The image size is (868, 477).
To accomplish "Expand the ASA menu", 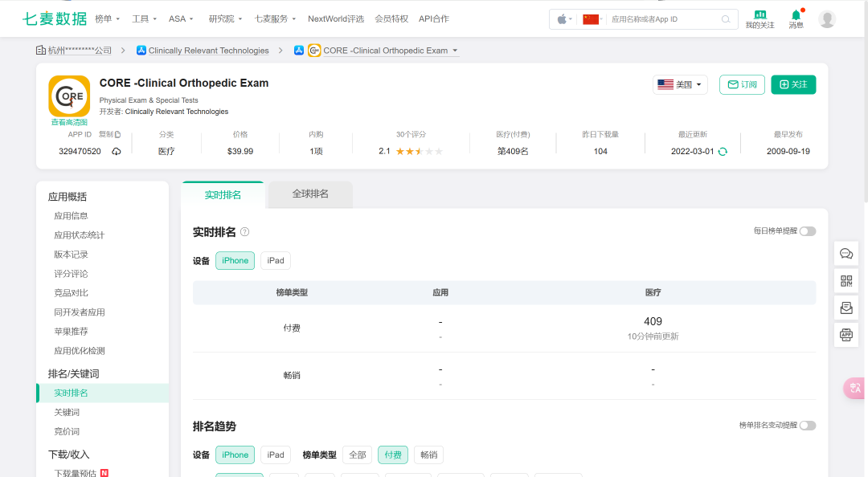I will point(181,18).
